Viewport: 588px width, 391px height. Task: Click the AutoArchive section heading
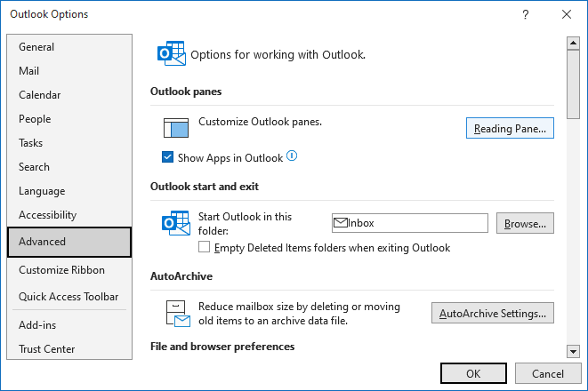pos(181,276)
